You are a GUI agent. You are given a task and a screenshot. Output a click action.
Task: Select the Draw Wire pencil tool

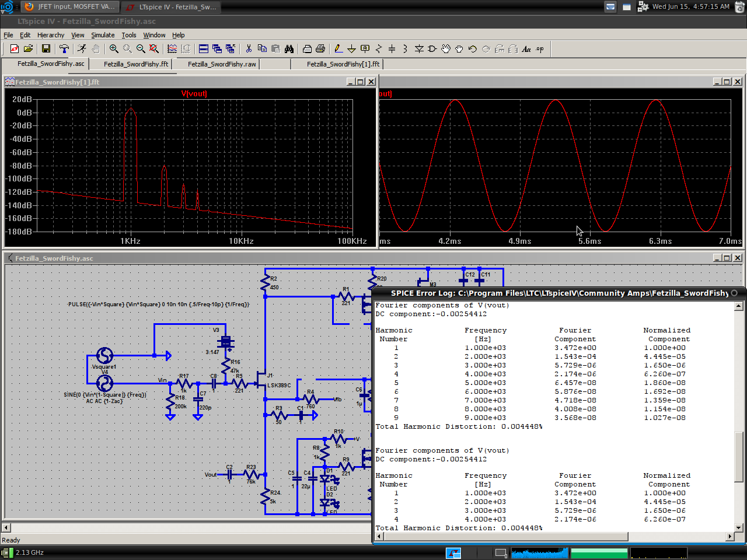pyautogui.click(x=338, y=49)
